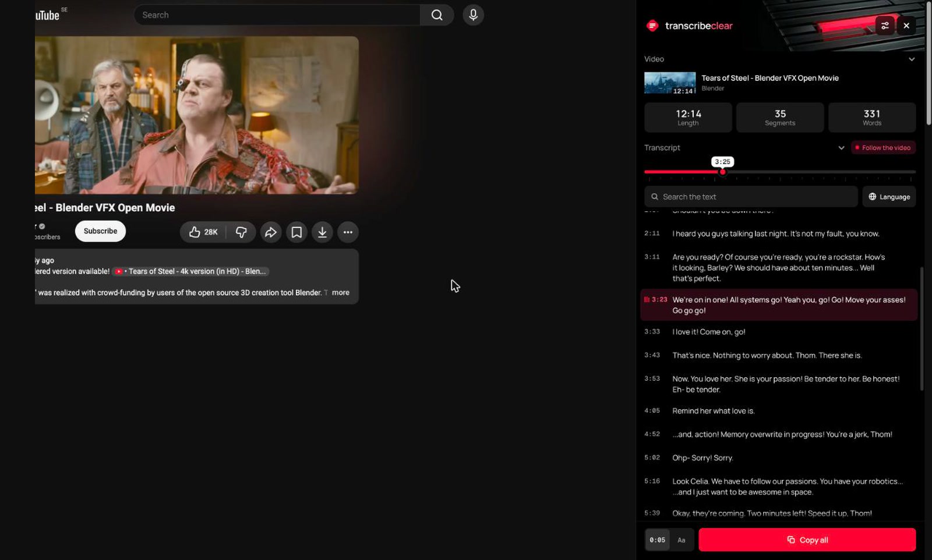Save video with bookmark icon
The width and height of the screenshot is (932, 560).
pos(296,232)
